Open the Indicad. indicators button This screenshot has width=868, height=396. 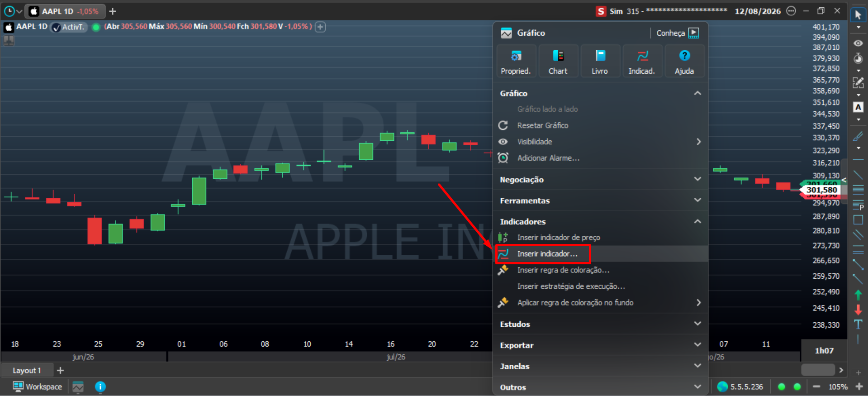(x=641, y=61)
